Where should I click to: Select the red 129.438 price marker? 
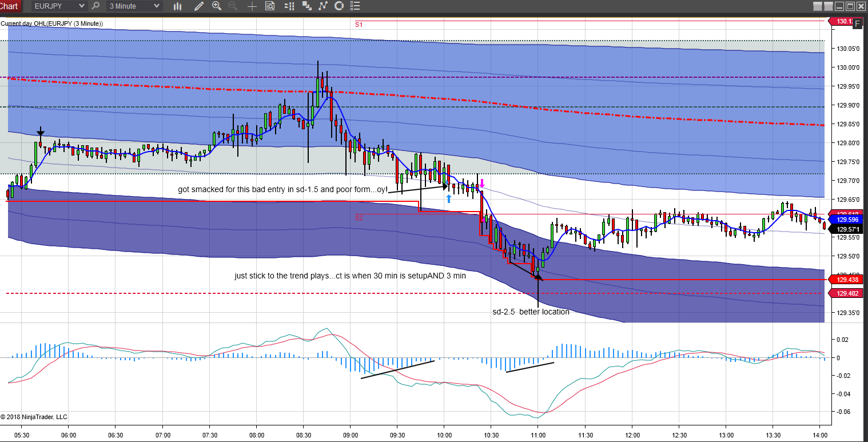[846, 280]
